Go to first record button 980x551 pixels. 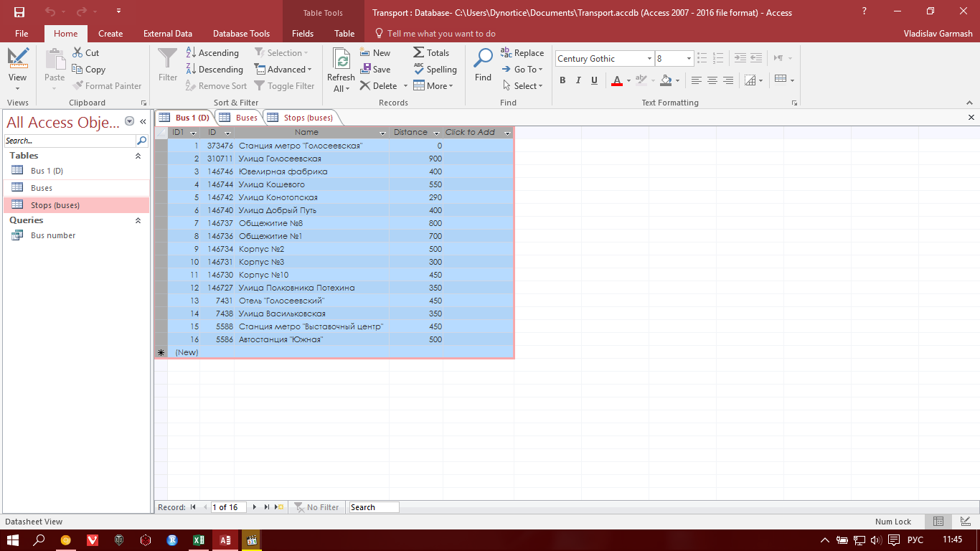(x=193, y=507)
